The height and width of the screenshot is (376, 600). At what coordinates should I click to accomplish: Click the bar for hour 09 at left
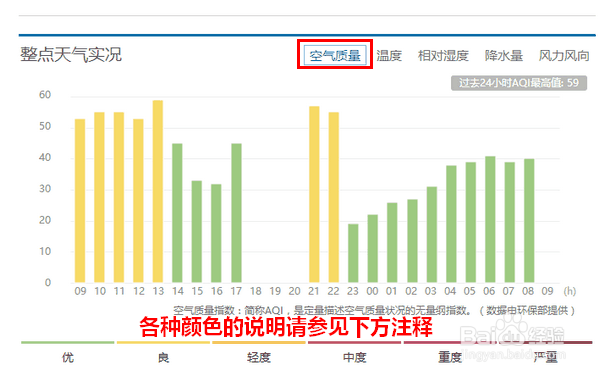(x=80, y=201)
